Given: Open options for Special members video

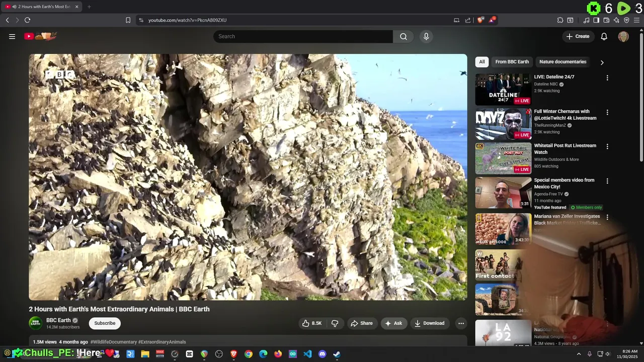Looking at the screenshot, I should click(x=607, y=180).
